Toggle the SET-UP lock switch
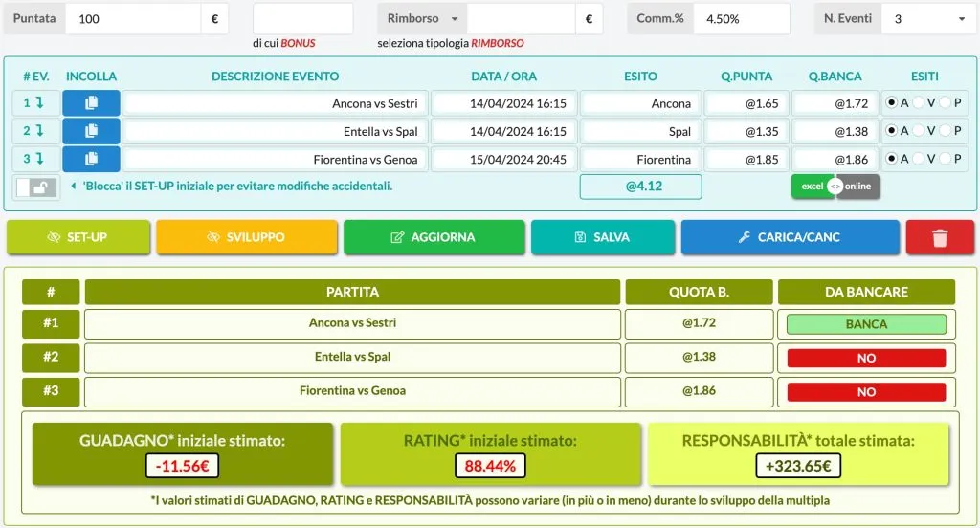This screenshot has width=980, height=528. click(x=36, y=187)
